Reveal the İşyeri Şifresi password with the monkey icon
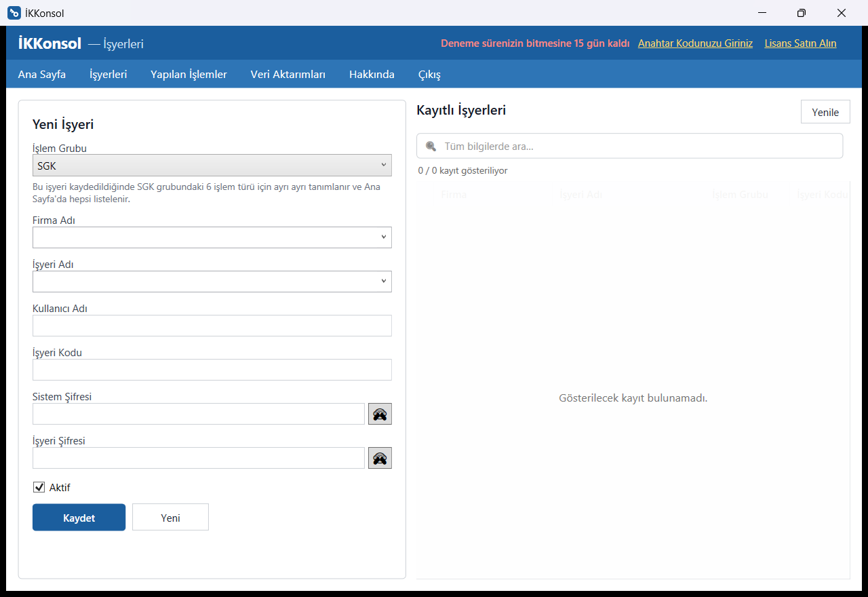Viewport: 868px width, 597px height. point(380,458)
